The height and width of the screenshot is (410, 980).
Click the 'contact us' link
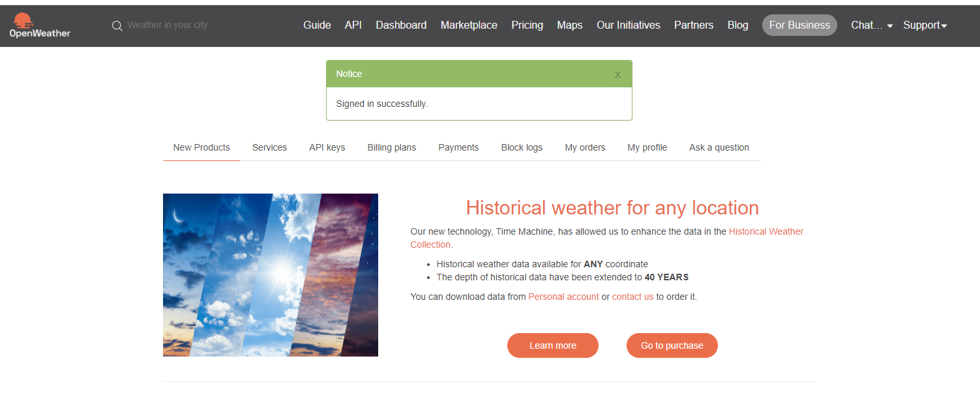click(632, 297)
